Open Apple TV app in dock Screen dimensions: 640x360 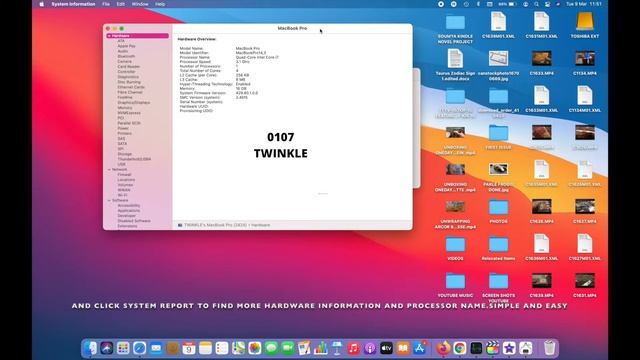(387, 348)
